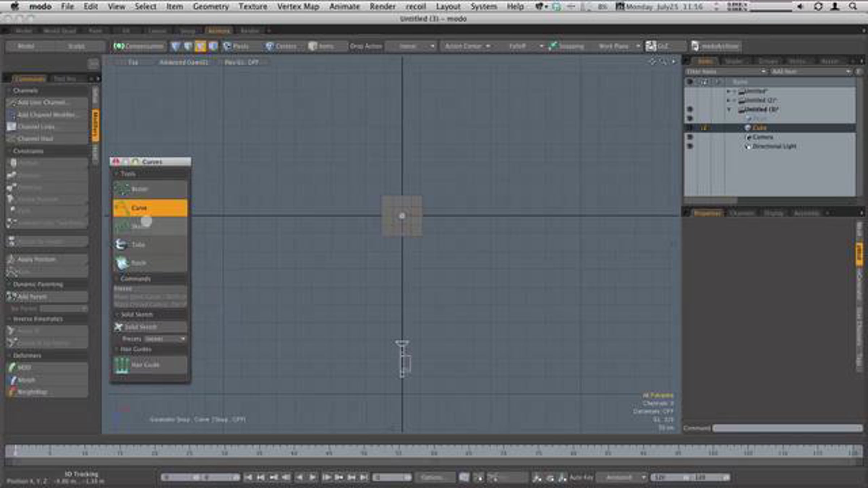Open the Action Center dropdown
The width and height of the screenshot is (868, 488).
(x=467, y=46)
